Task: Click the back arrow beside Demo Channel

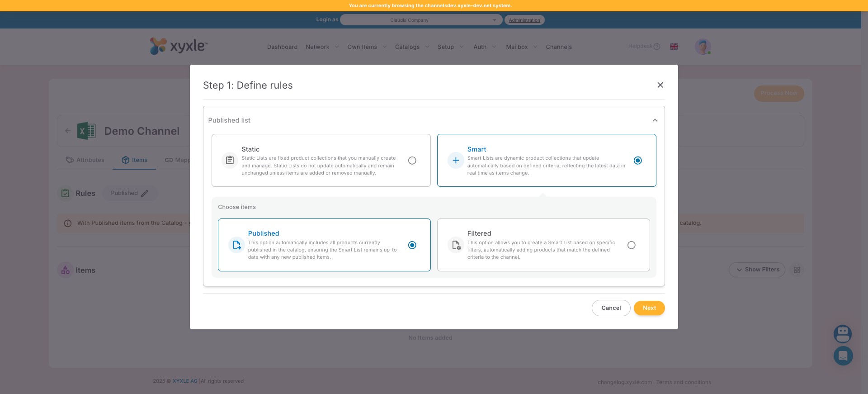Action: coord(68,131)
